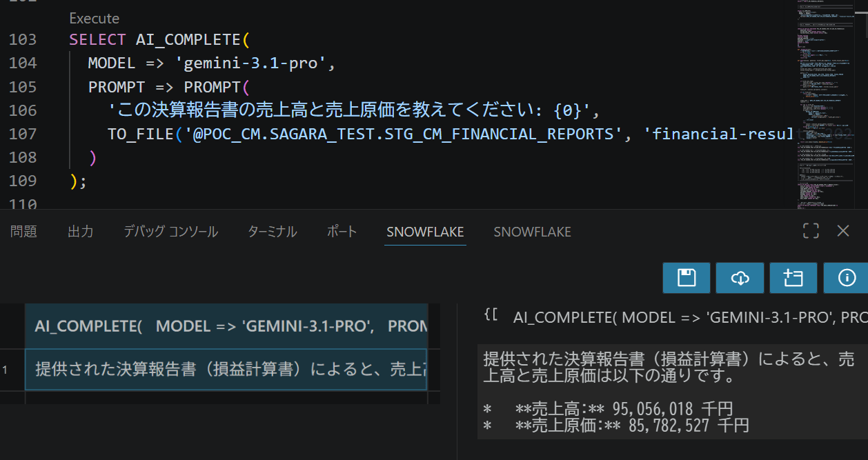Save results with the floppy disk icon
Image resolution: width=868 pixels, height=460 pixels.
686,278
